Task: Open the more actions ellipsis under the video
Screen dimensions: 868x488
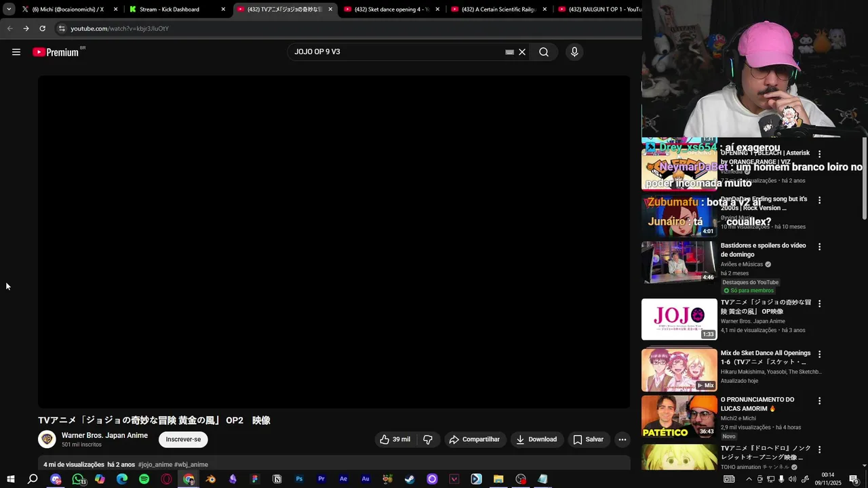Action: click(622, 439)
